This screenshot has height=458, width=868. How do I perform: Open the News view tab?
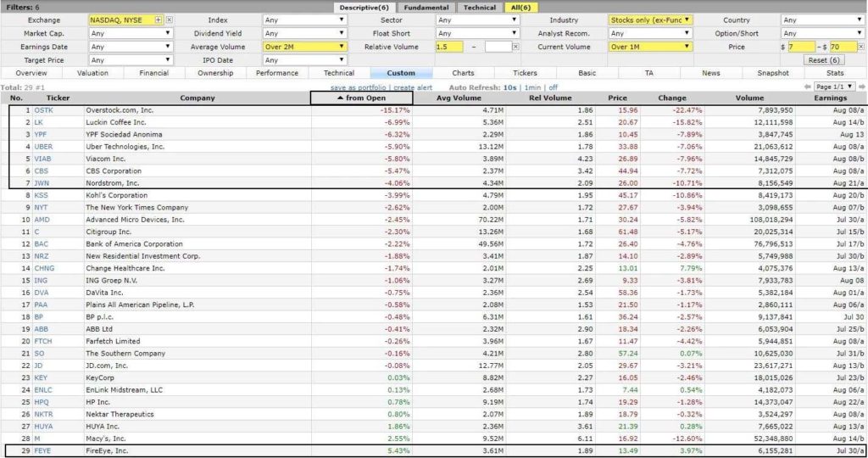(x=711, y=73)
